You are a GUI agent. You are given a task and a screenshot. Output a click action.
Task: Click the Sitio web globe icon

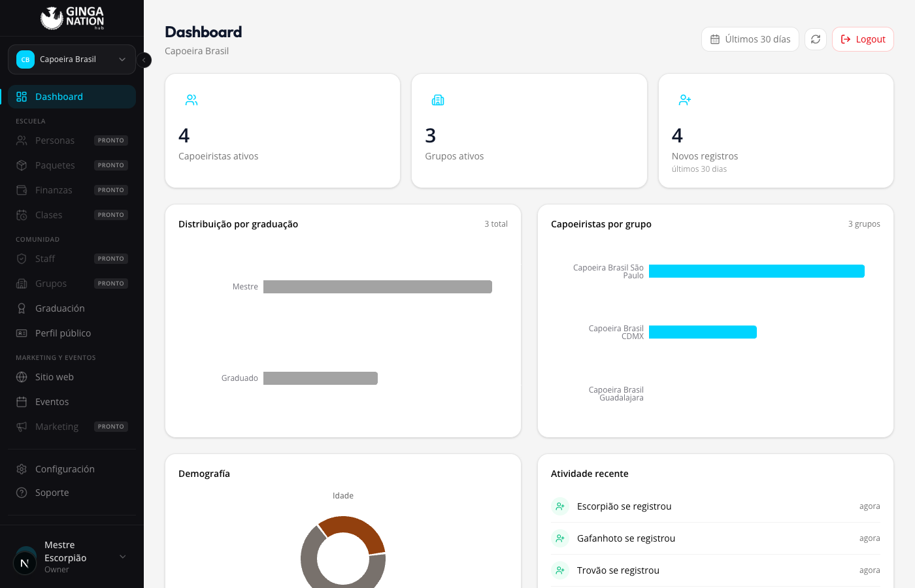[x=22, y=377]
